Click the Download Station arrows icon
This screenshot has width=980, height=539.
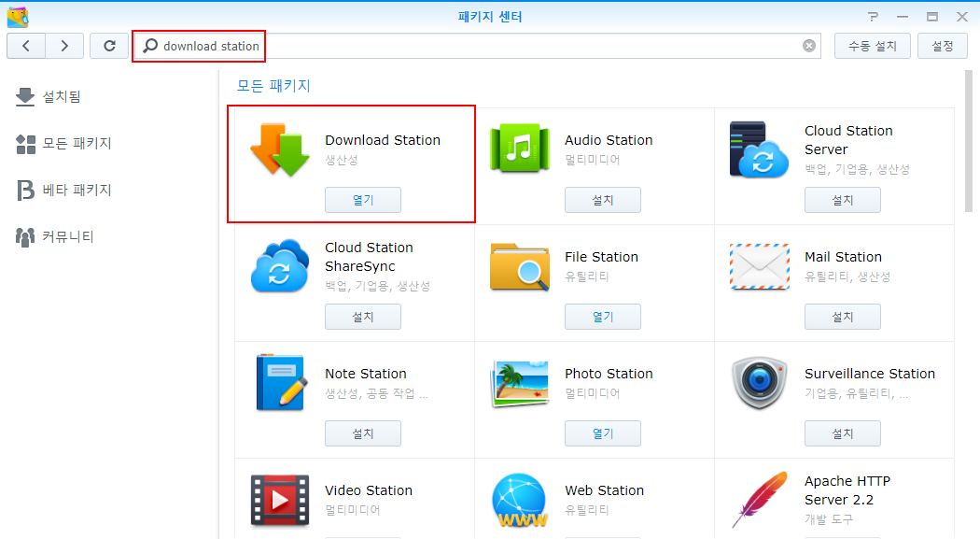click(280, 149)
